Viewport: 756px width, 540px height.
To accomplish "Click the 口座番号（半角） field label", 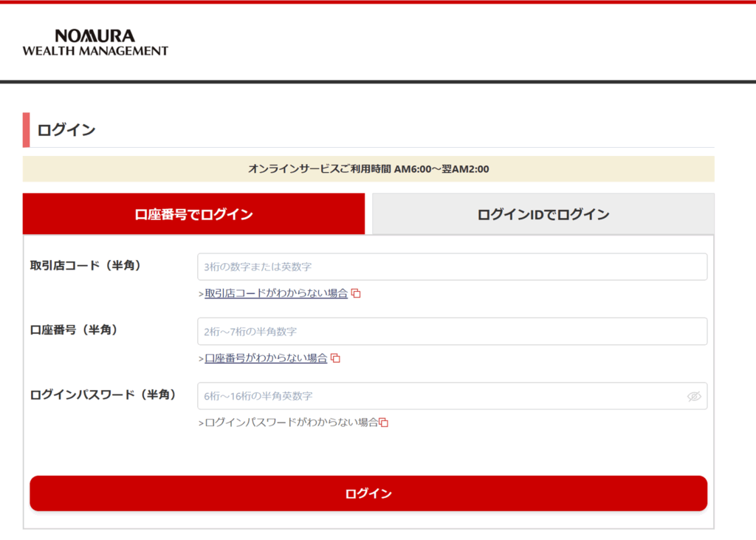I will (x=75, y=329).
